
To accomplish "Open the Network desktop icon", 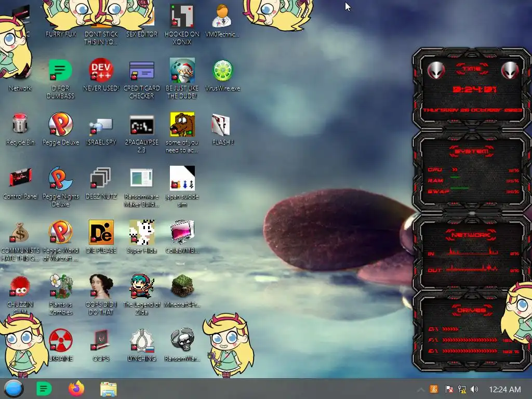I will point(20,88).
